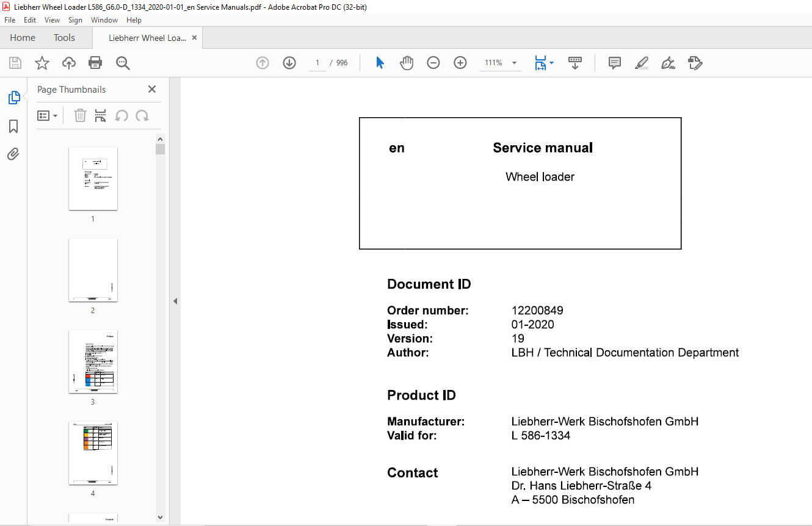The width and height of the screenshot is (812, 526).
Task: Click the Save file icon
Action: (15, 63)
